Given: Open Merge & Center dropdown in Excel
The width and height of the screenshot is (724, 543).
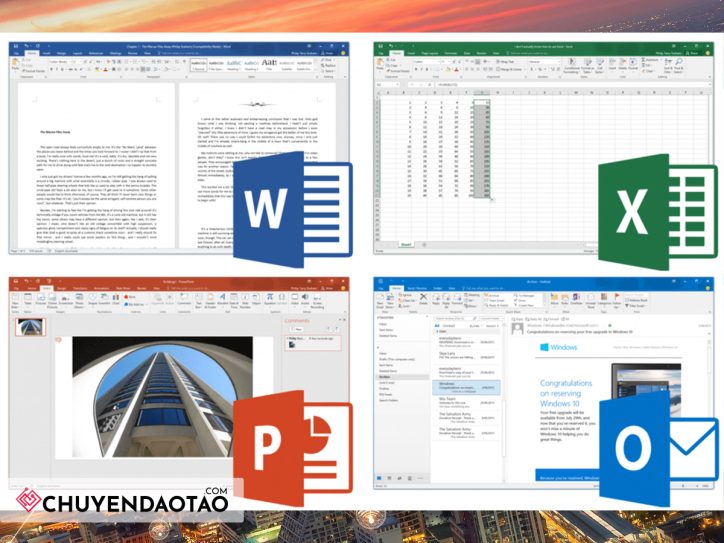Looking at the screenshot, I should pos(525,69).
